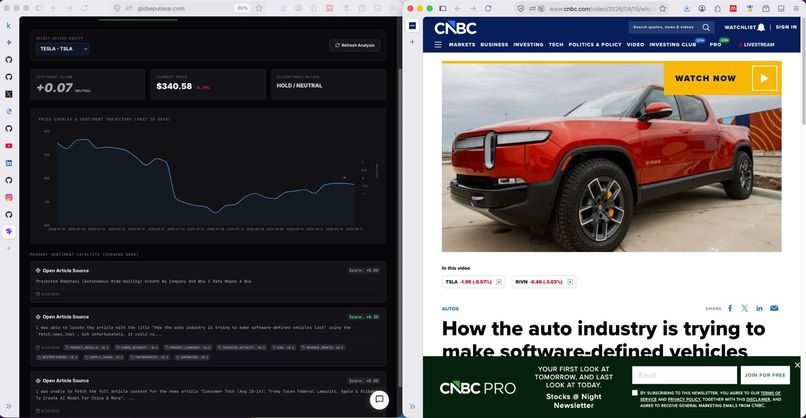Toggle the sidebar in the CNBC browser window

[443, 8]
